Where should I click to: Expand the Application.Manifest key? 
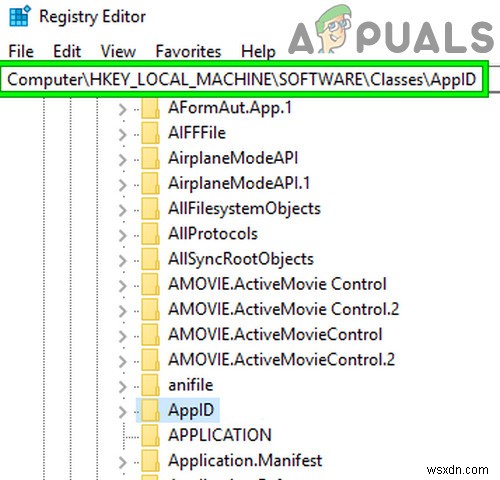pos(123,462)
